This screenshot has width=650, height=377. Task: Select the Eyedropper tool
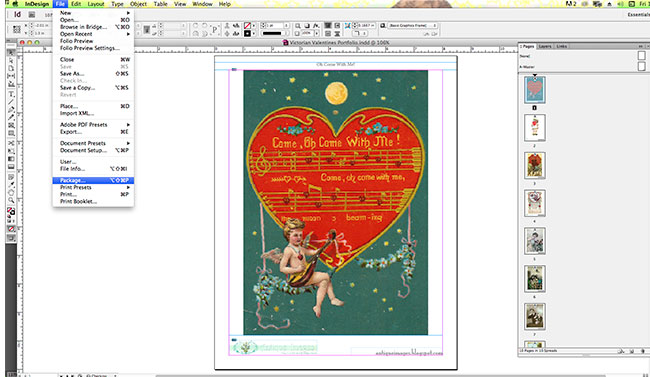[x=11, y=185]
